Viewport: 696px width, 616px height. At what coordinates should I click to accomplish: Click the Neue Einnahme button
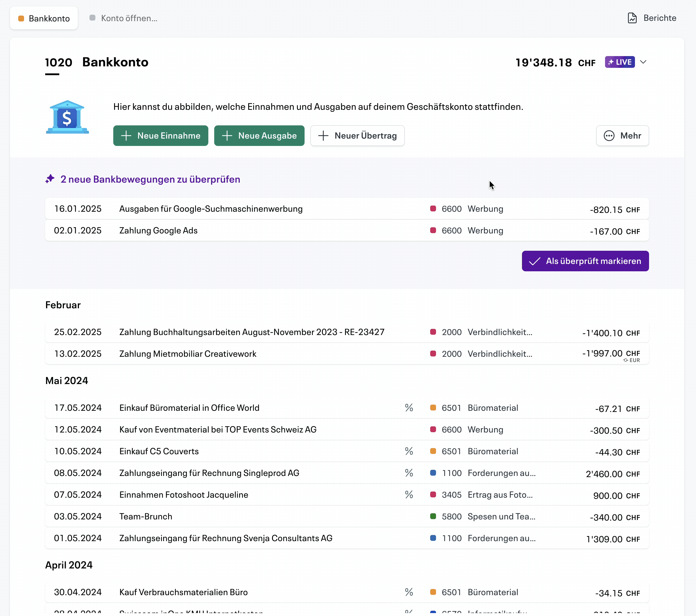tap(161, 136)
